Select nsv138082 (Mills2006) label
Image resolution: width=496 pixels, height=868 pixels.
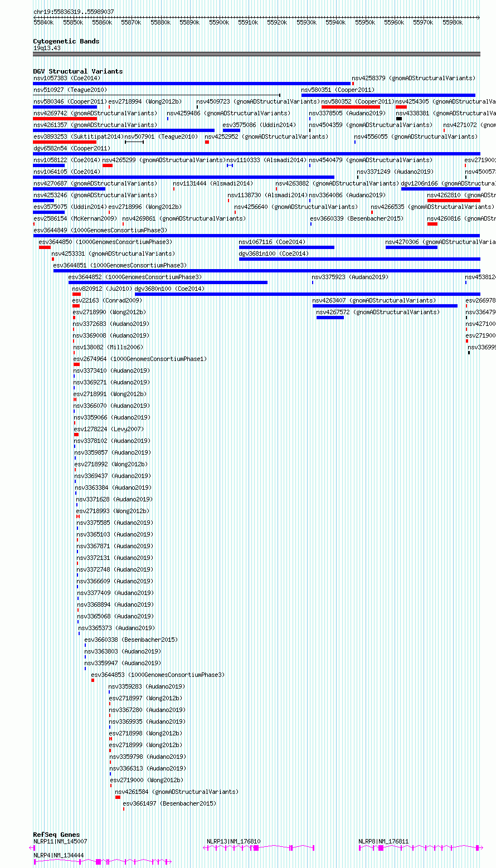point(108,347)
